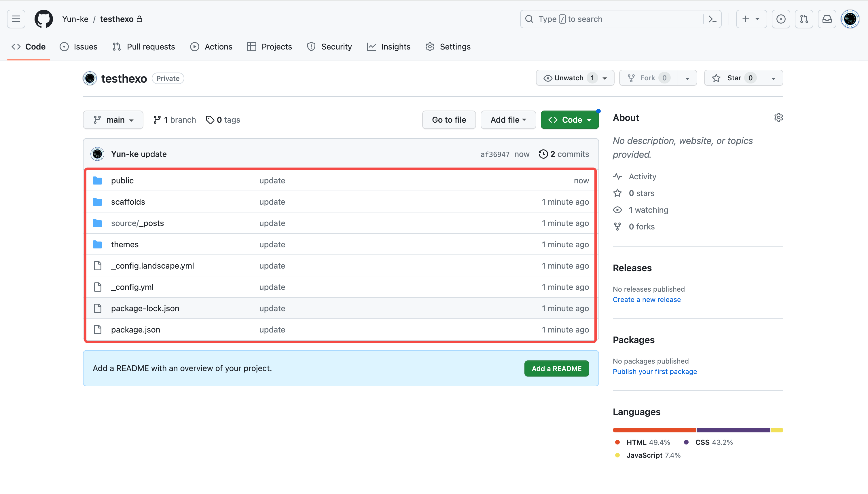Click the About settings gear icon
Viewport: 868px width, 494px height.
[778, 117]
